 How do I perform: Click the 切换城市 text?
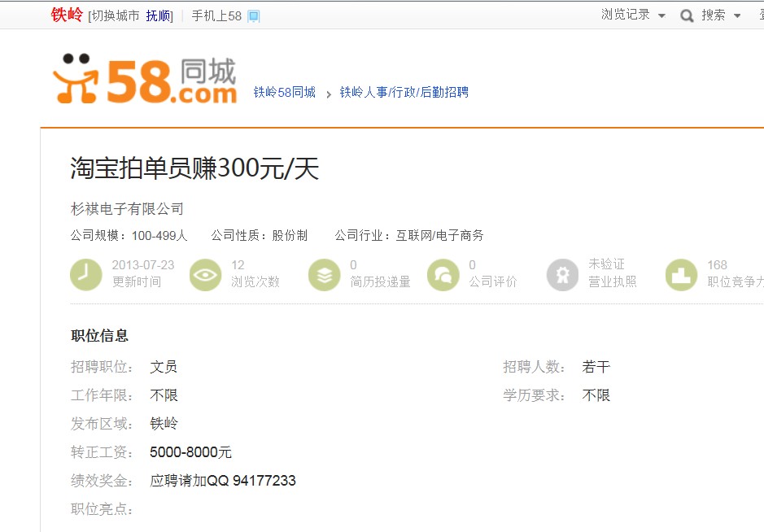pyautogui.click(x=116, y=16)
